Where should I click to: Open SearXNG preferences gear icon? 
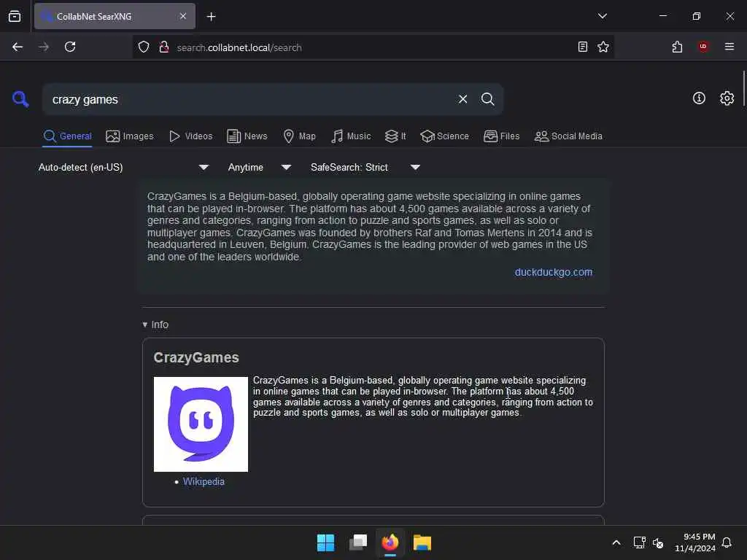727,98
